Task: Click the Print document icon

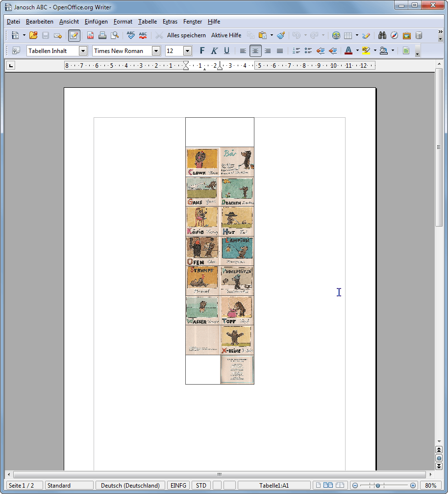Action: (x=102, y=35)
